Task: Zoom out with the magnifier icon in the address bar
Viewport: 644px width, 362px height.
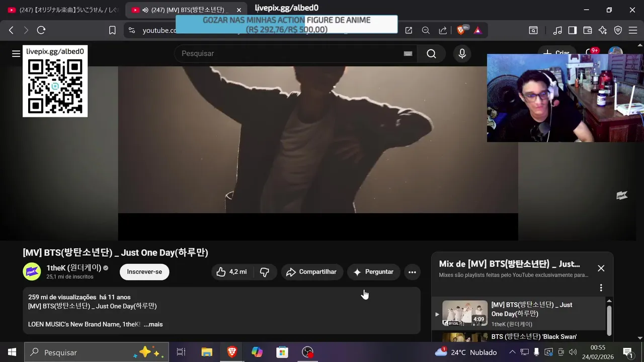Action: coord(426,30)
